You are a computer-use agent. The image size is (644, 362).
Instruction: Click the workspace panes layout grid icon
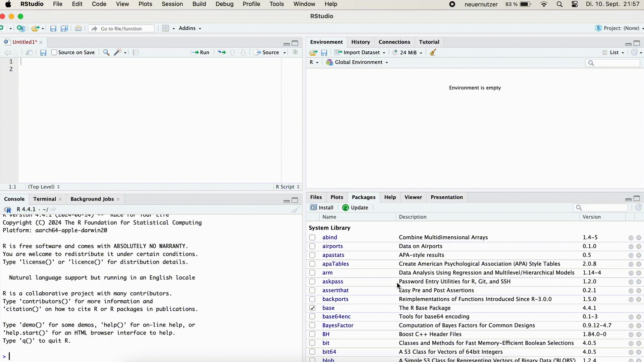[x=166, y=28]
